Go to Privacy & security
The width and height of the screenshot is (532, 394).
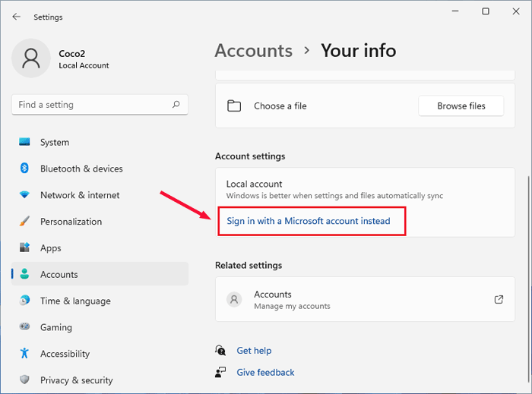(100, 380)
